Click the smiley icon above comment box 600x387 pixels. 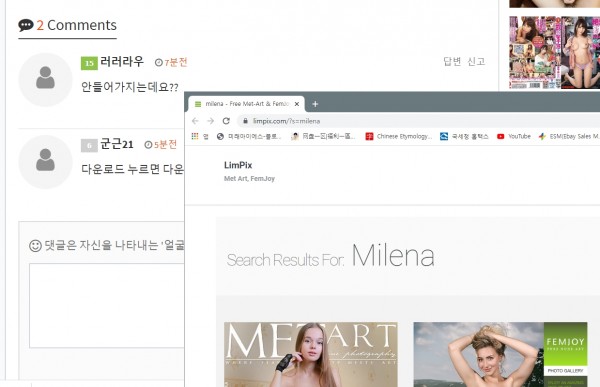coord(35,245)
